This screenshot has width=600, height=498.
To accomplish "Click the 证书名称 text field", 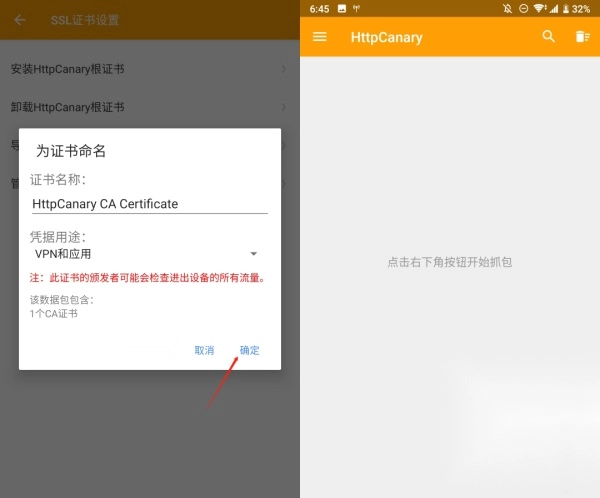I will click(x=148, y=203).
